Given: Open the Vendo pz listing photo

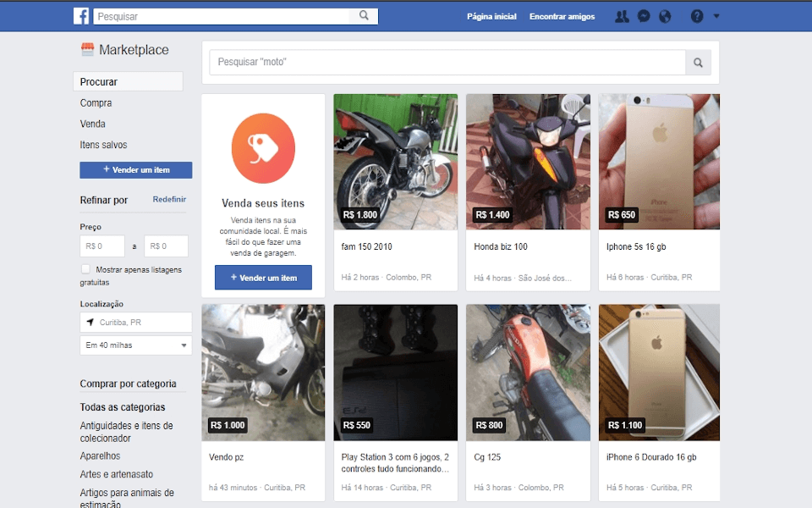Looking at the screenshot, I should (263, 373).
